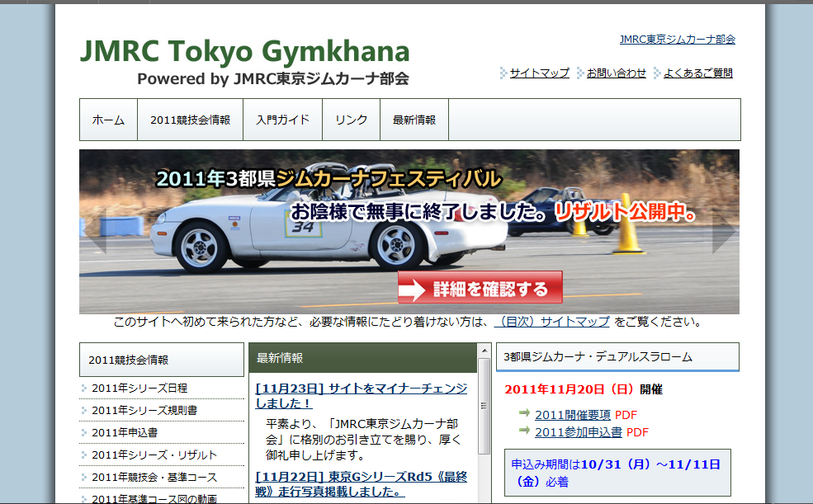Click the Powered by JMRC東京ジムカーナ部会 subtitle

tap(273, 78)
